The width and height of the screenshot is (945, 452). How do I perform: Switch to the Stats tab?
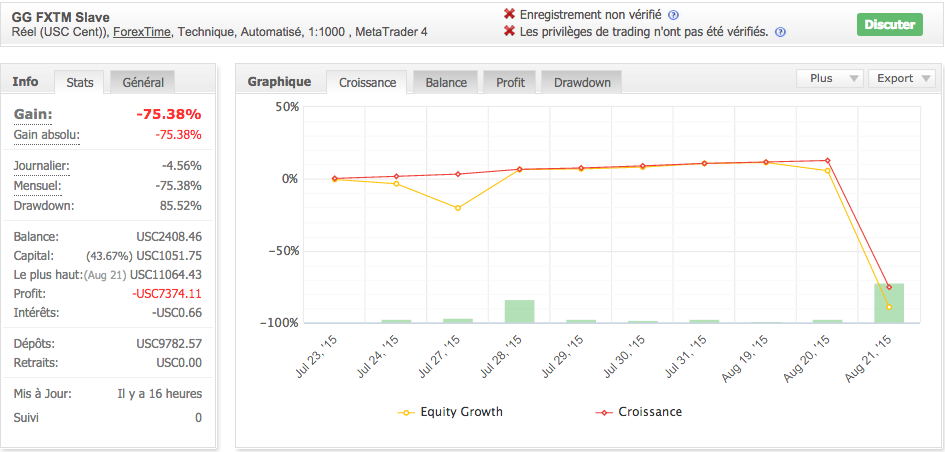(80, 82)
